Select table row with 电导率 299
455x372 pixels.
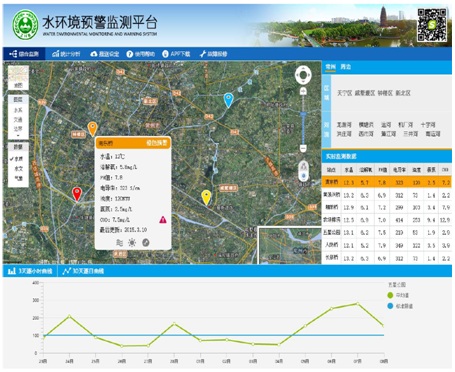(387, 207)
